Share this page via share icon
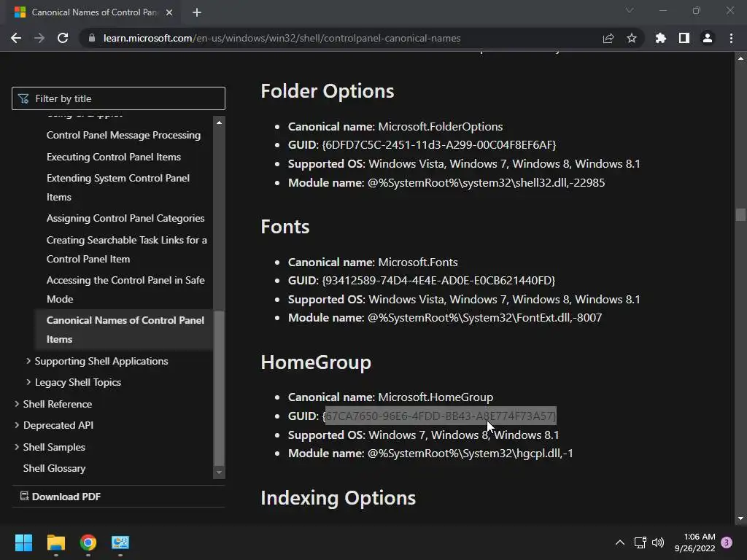Image resolution: width=747 pixels, height=560 pixels. [x=608, y=38]
